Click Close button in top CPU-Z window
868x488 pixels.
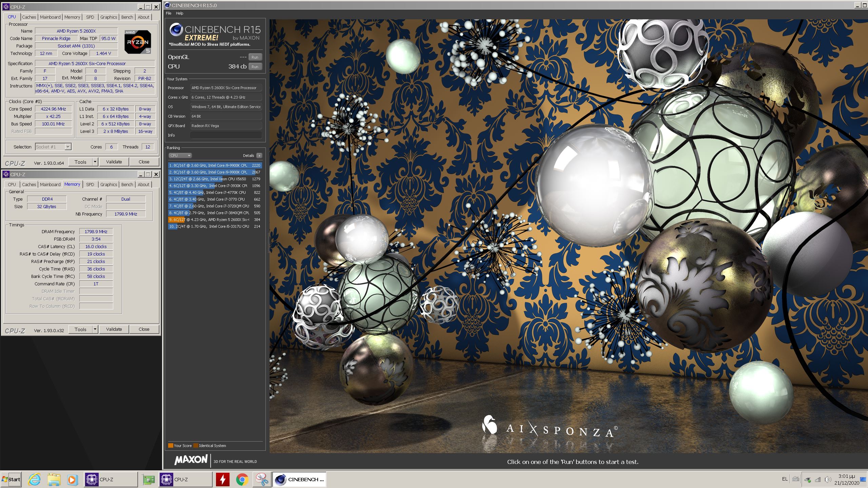point(144,162)
